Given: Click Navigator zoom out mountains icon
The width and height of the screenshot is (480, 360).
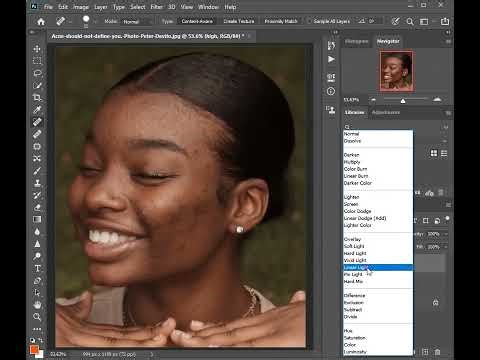Looking at the screenshot, I should click(x=373, y=99).
